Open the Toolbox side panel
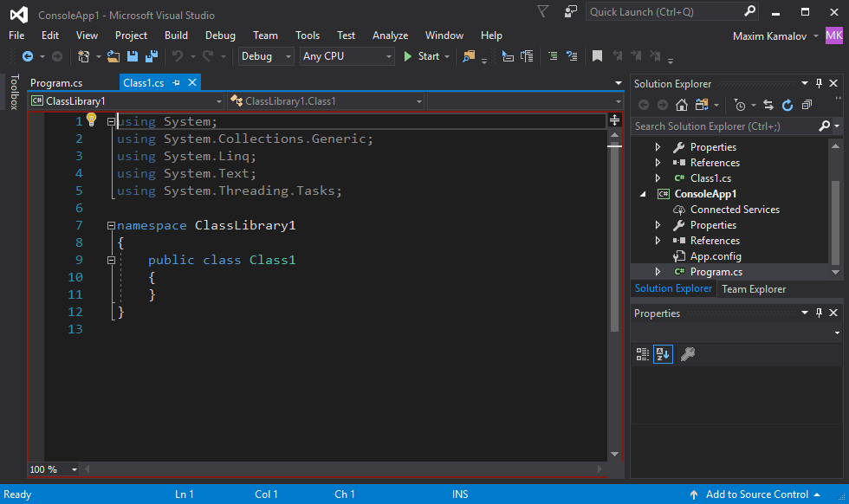849x504 pixels. pyautogui.click(x=15, y=92)
